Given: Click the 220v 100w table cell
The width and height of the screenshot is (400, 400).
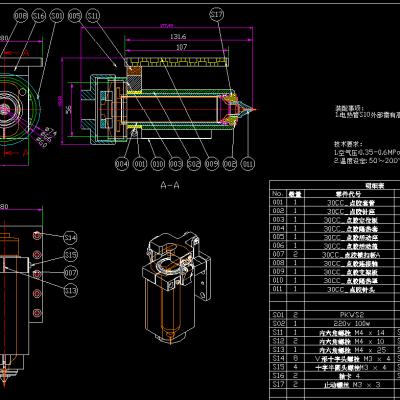Looking at the screenshot, I should (352, 323).
